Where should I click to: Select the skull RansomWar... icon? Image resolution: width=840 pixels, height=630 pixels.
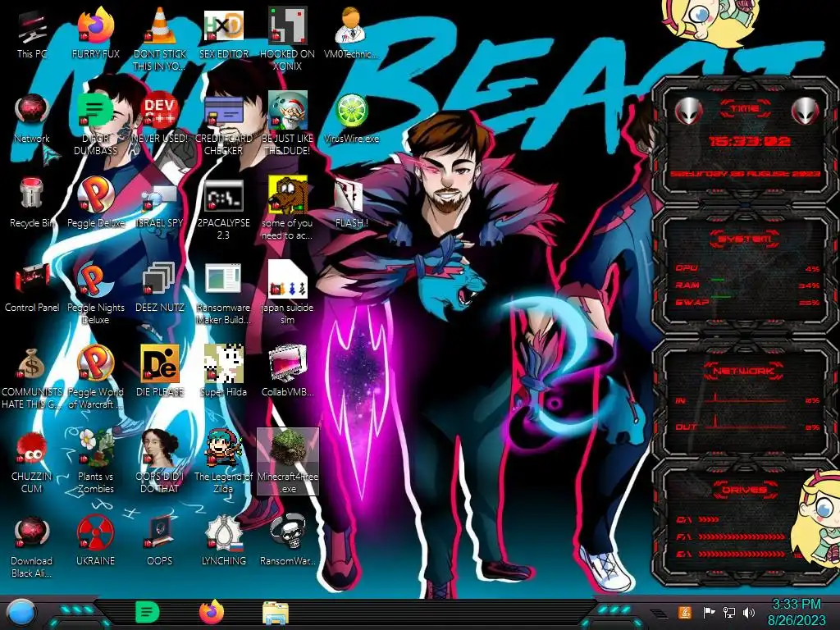(287, 541)
